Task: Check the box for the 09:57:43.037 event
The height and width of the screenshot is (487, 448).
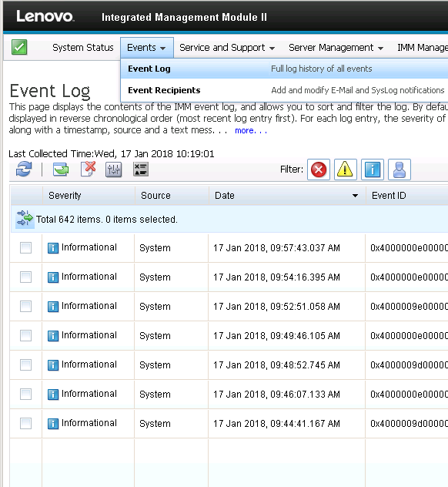Action: [25, 248]
